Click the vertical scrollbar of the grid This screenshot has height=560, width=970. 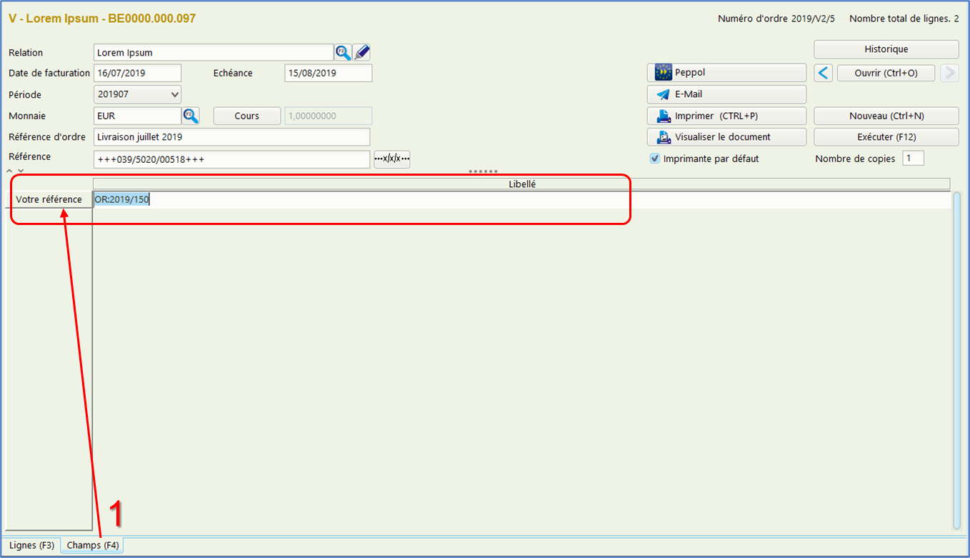click(x=956, y=361)
